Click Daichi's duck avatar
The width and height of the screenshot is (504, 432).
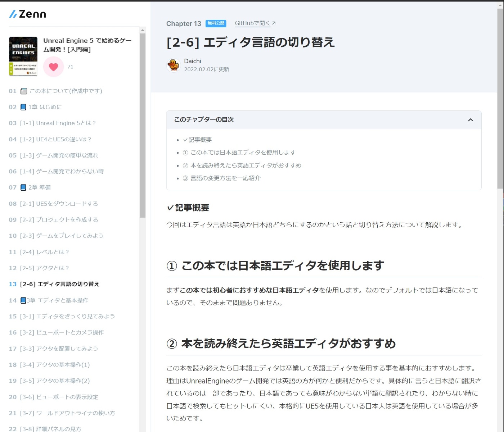click(x=174, y=65)
